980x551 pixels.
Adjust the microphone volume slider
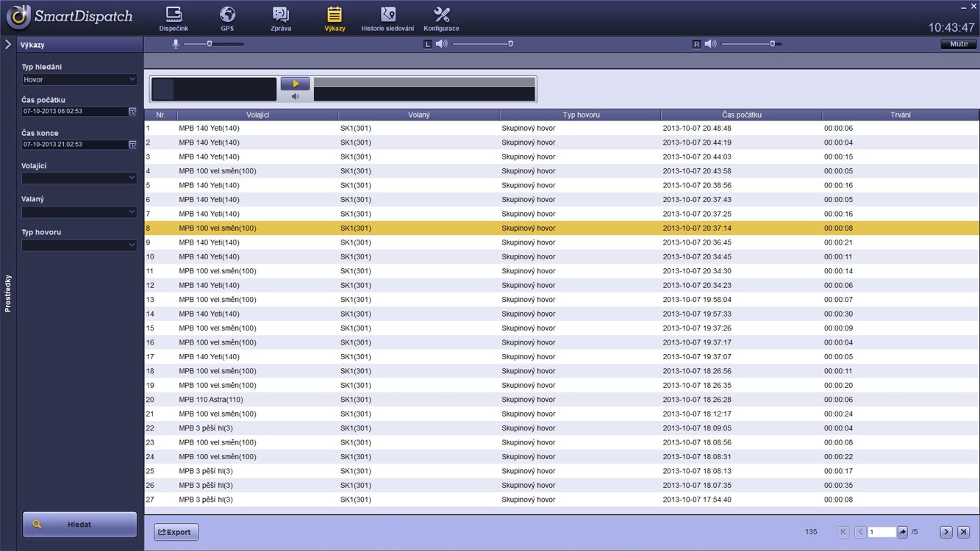pos(210,44)
